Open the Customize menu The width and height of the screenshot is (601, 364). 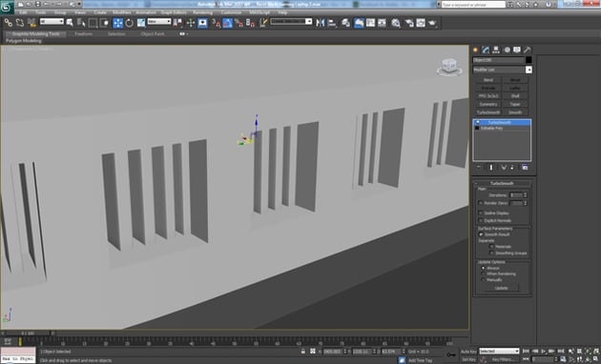pyautogui.click(x=231, y=12)
